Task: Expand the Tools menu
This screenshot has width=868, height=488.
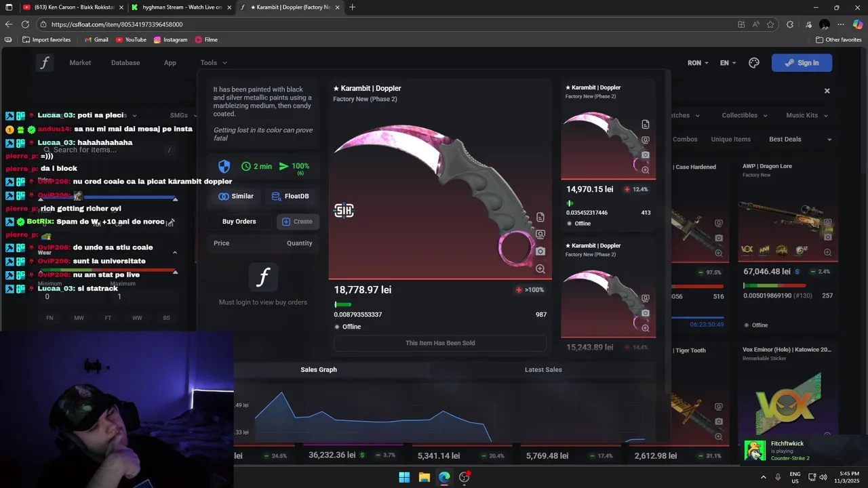Action: [x=213, y=63]
